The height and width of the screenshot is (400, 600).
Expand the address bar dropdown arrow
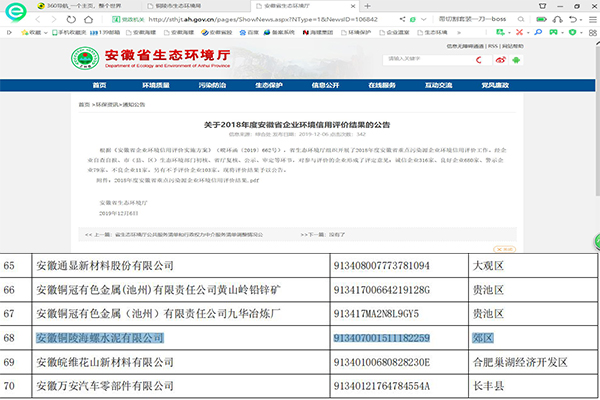pyautogui.click(x=424, y=19)
